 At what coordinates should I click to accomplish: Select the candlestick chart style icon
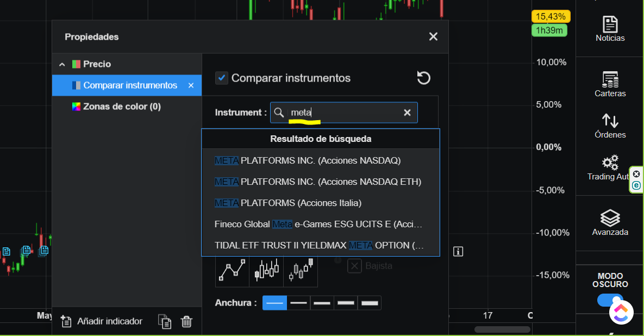pos(266,271)
